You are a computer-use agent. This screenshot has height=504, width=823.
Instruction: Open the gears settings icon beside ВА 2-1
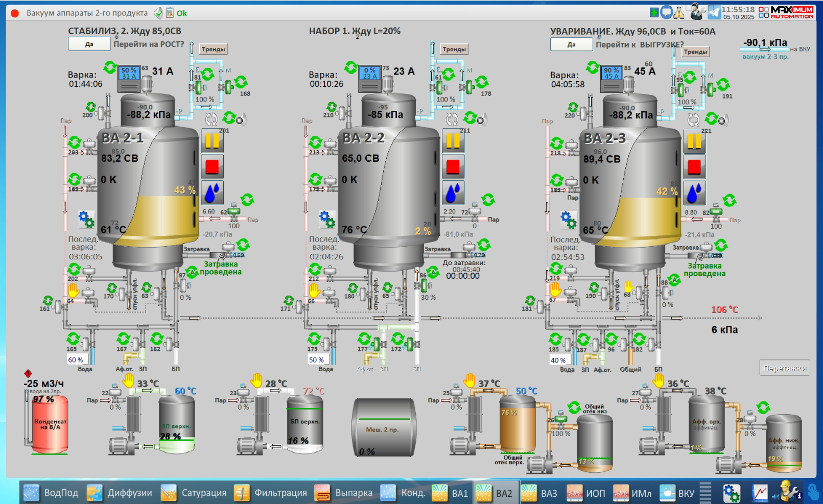coord(86,220)
